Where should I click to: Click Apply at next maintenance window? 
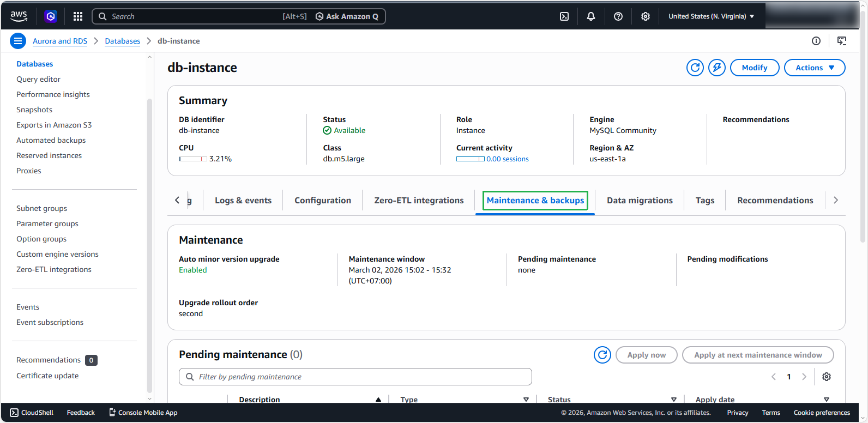758,355
